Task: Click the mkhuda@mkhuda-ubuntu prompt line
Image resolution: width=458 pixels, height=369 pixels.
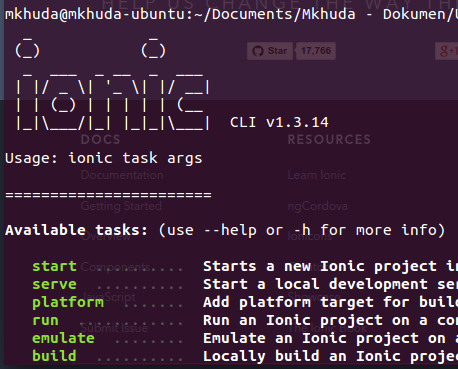Action: pyautogui.click(x=231, y=14)
